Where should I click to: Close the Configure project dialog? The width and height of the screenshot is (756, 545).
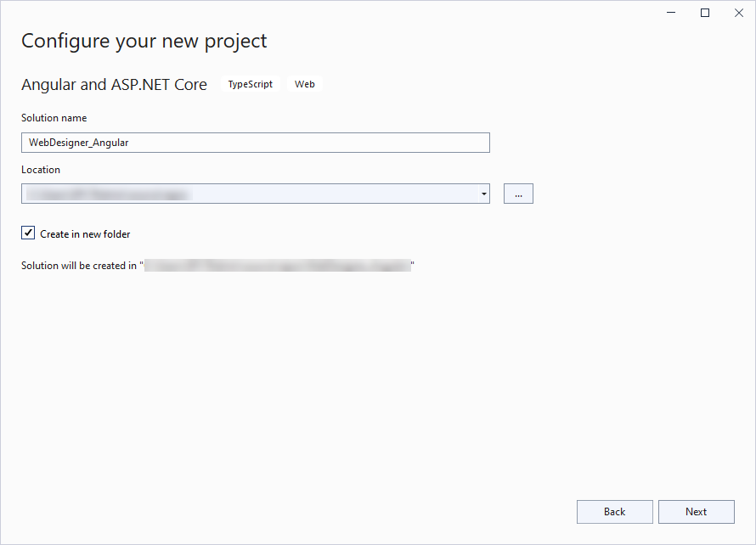coord(739,13)
